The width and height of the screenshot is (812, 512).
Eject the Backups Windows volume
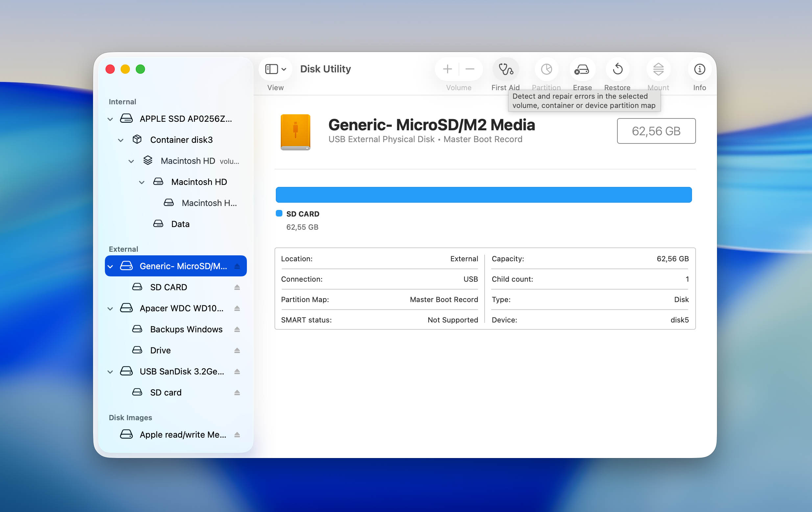tap(237, 329)
